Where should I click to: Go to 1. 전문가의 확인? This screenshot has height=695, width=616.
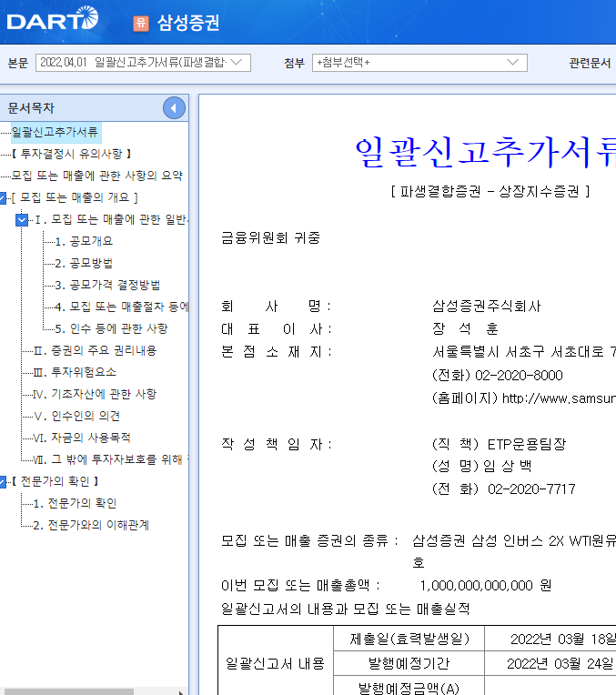pos(75,504)
